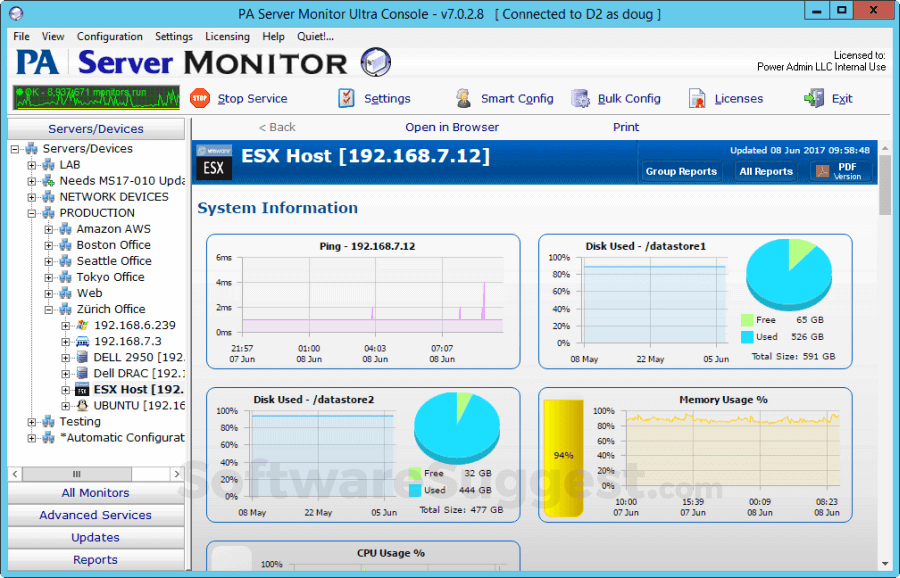Click the globe icon beside the MONITOR logo
The image size is (900, 578).
coord(375,62)
